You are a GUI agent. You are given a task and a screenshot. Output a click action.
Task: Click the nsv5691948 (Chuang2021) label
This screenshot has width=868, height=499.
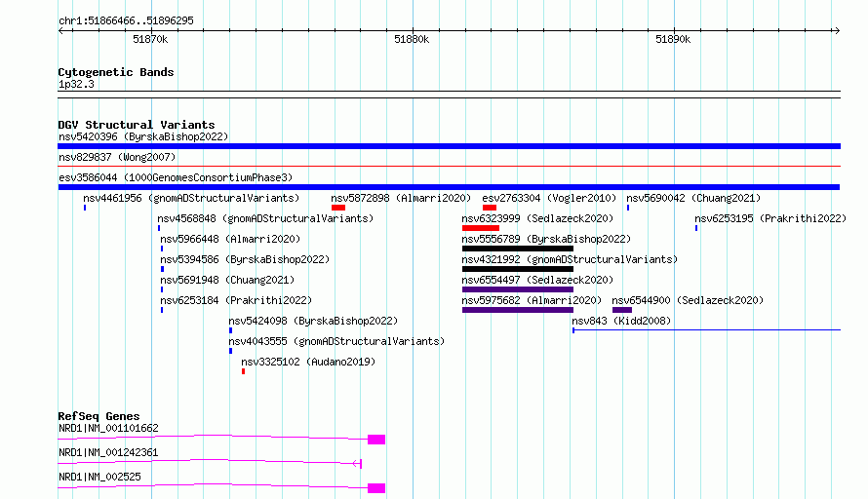[x=227, y=280]
